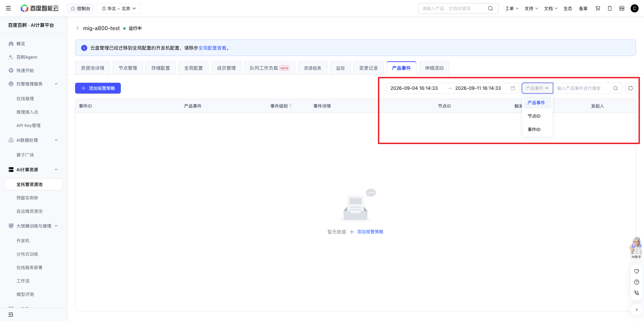Toggle the 产品事件 search type dropdown
The image size is (644, 321).
537,88
